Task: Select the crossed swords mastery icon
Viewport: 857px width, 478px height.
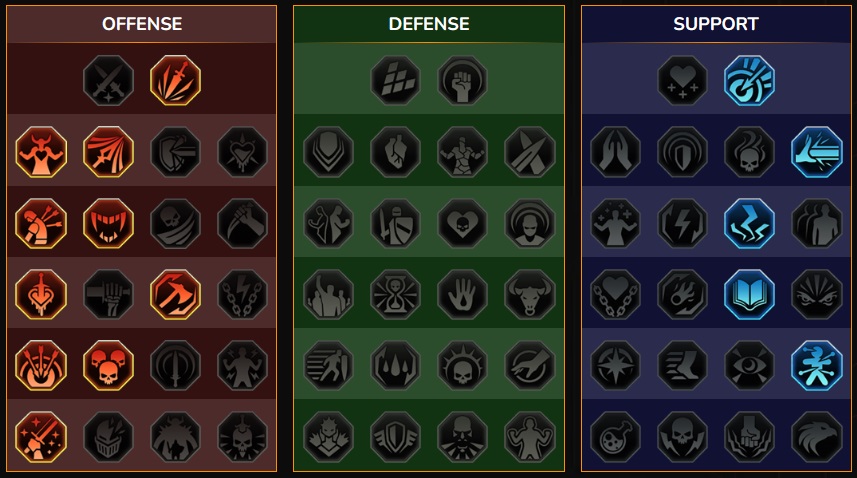Action: [x=108, y=80]
